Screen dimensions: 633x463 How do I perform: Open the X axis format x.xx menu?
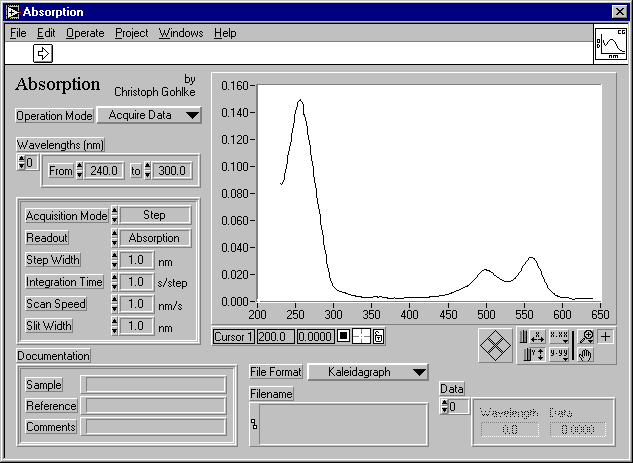558,338
